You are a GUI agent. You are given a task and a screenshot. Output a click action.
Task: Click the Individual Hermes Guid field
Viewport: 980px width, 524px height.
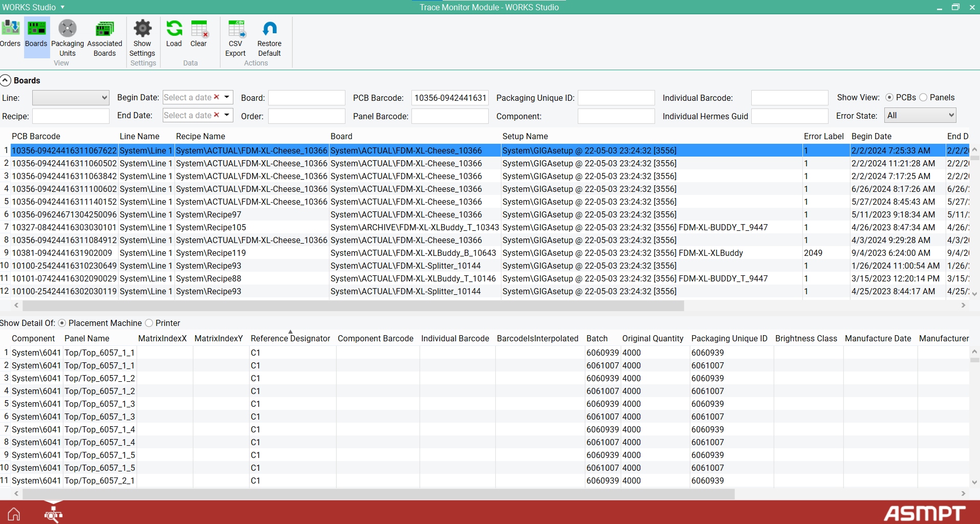[790, 116]
